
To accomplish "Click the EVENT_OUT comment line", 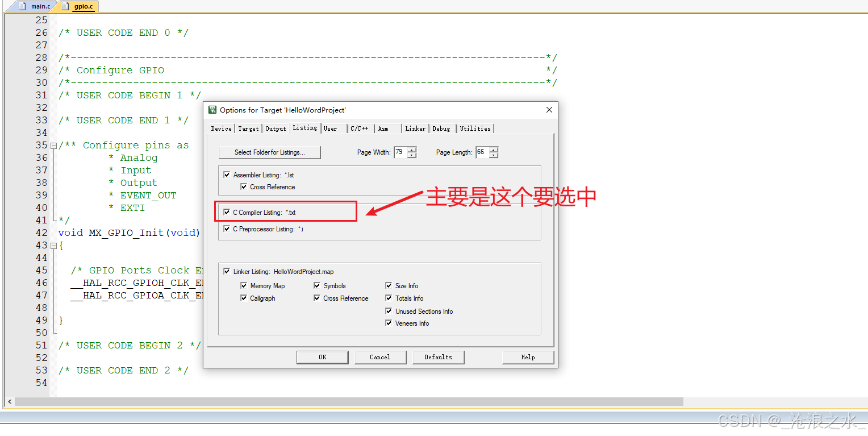I will point(143,196).
